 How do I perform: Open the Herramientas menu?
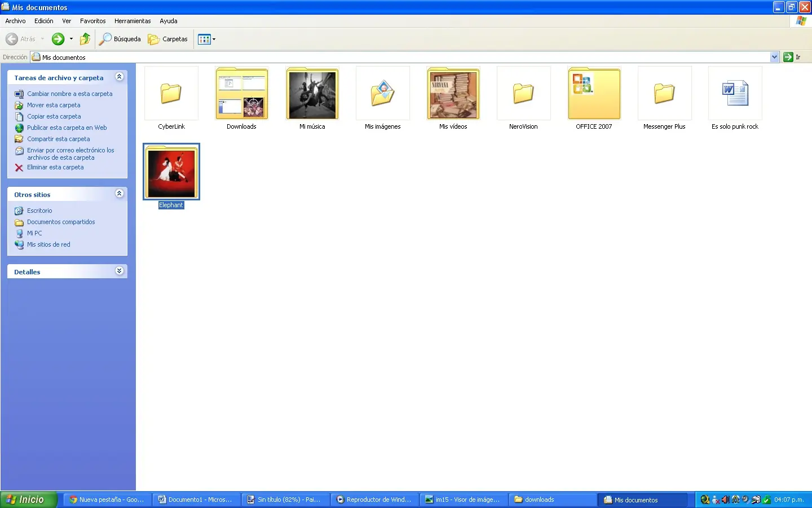(133, 21)
